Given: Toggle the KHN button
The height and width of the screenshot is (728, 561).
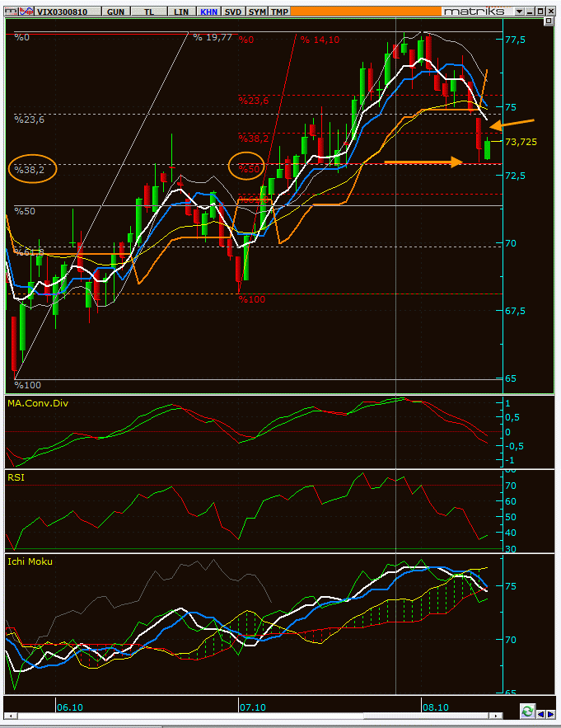Looking at the screenshot, I should tap(208, 12).
